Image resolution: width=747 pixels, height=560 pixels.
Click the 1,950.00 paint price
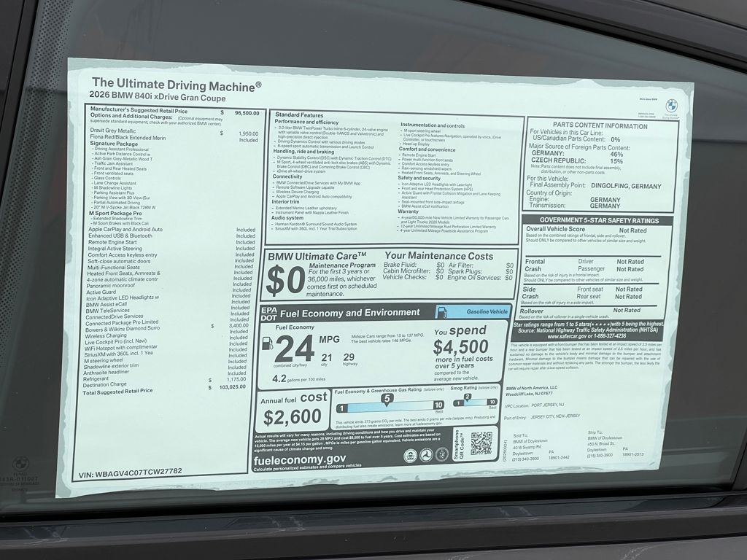coord(248,134)
